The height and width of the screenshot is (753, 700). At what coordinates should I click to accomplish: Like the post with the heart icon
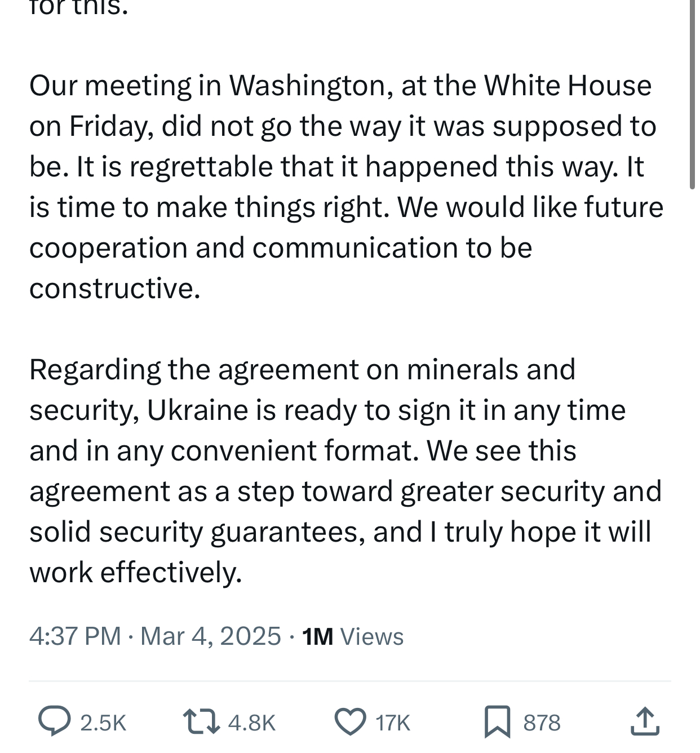click(x=350, y=722)
